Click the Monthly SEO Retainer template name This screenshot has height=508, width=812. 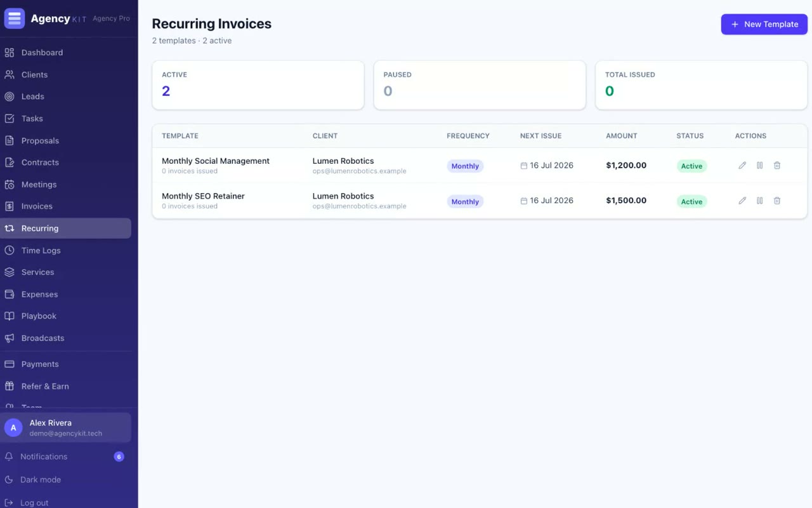pyautogui.click(x=203, y=196)
